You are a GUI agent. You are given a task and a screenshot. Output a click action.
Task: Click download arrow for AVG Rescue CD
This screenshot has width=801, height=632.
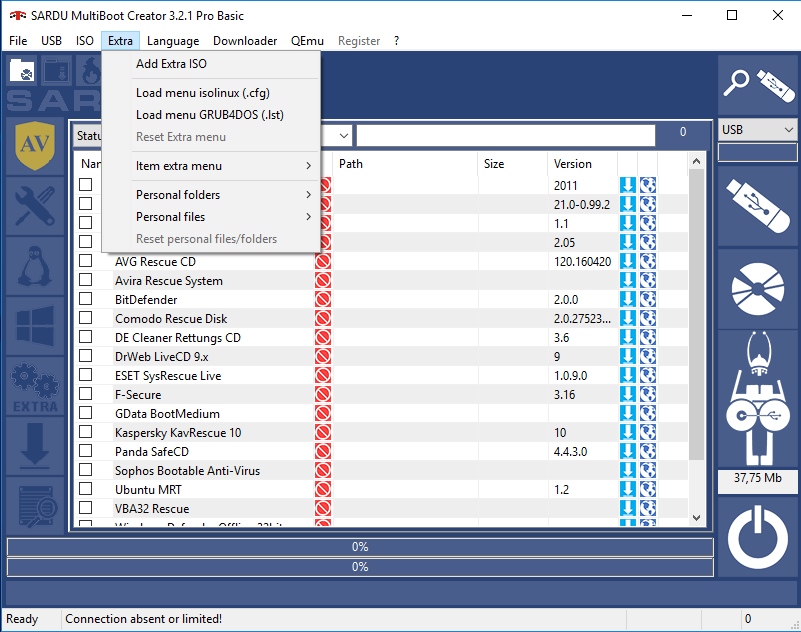628,261
